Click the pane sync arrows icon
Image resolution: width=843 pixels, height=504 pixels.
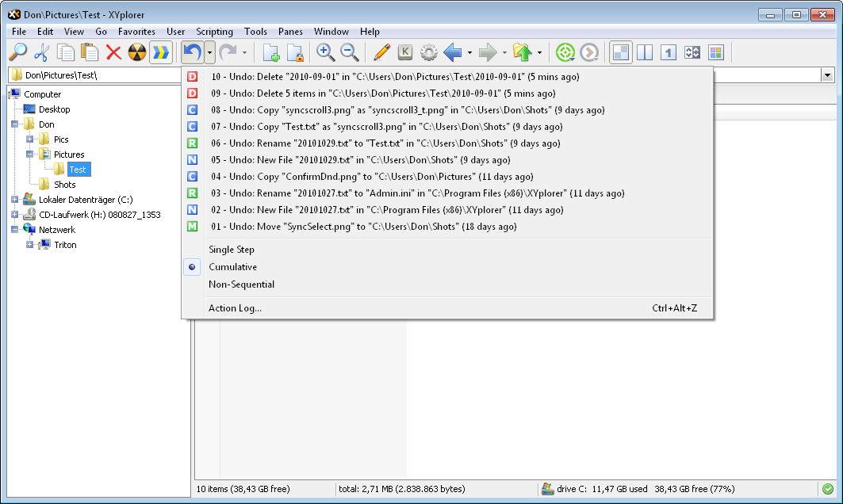click(692, 52)
